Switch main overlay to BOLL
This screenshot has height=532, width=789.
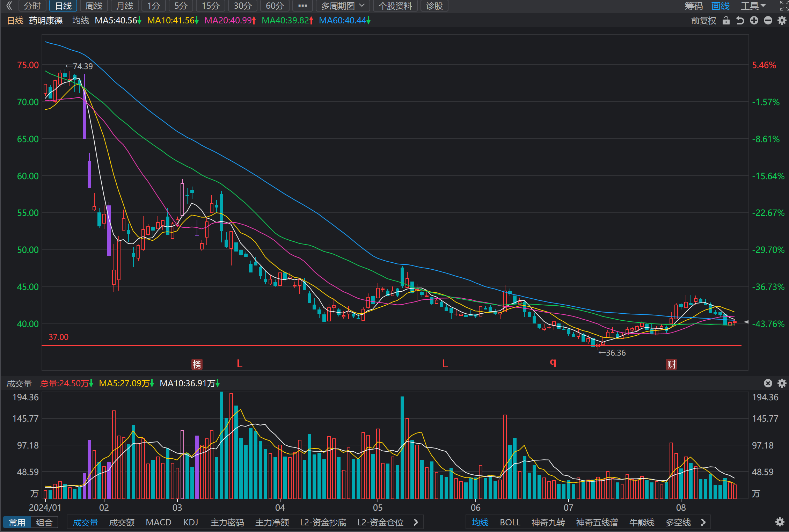coord(510,522)
